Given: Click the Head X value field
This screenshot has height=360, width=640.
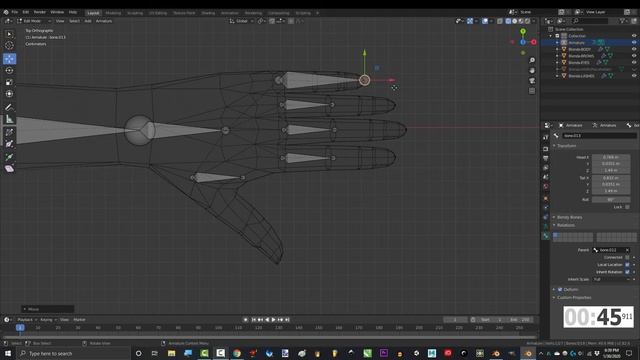Looking at the screenshot, I should point(611,157).
